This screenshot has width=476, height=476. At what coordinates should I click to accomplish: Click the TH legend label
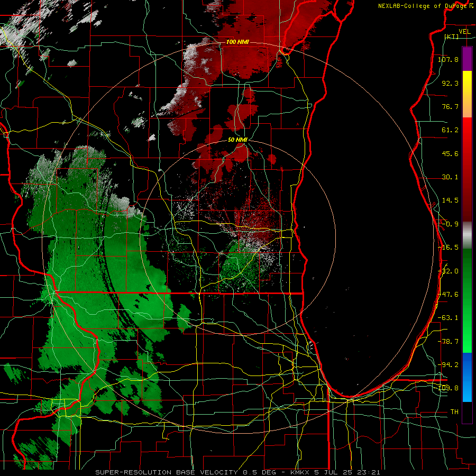[x=454, y=412]
